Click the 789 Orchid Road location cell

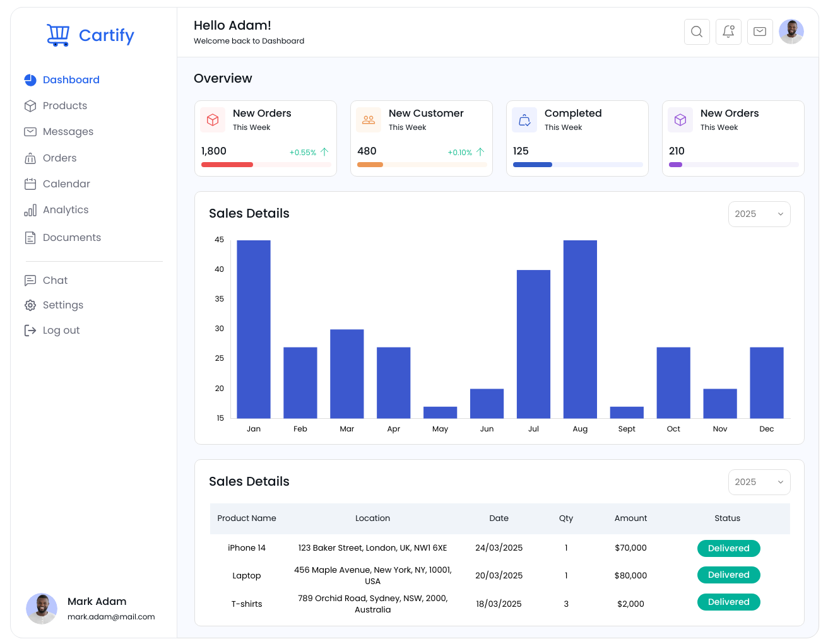click(373, 604)
